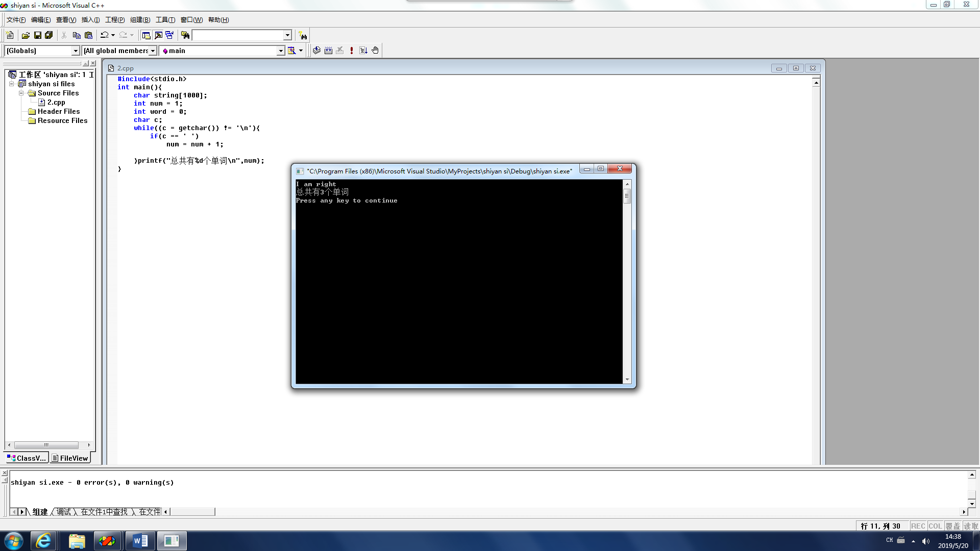The height and width of the screenshot is (551, 980).
Task: Toggle the Output pane button
Action: [x=158, y=35]
